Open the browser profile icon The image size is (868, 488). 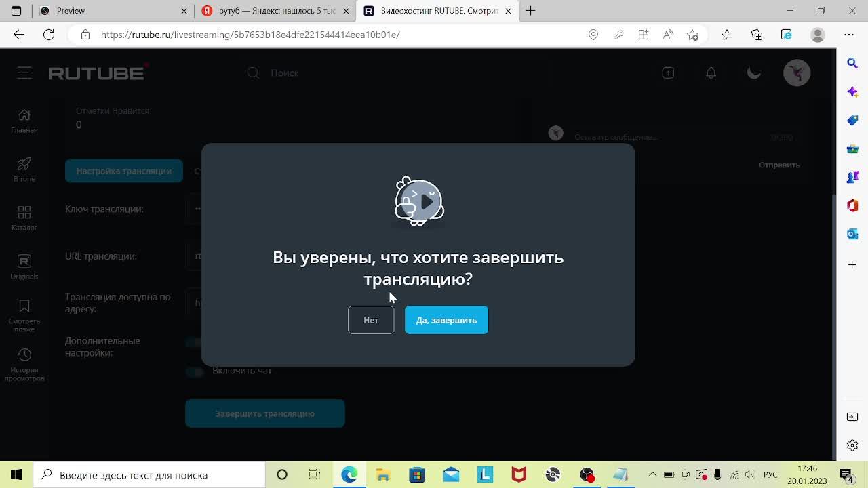pyautogui.click(x=818, y=35)
